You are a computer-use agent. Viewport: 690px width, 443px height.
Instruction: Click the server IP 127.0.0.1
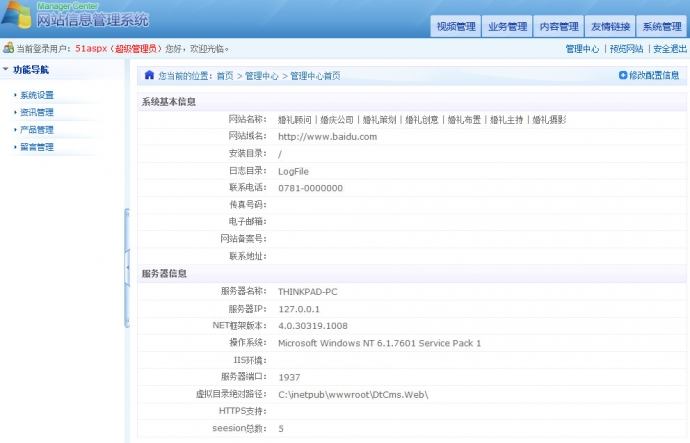tap(299, 309)
